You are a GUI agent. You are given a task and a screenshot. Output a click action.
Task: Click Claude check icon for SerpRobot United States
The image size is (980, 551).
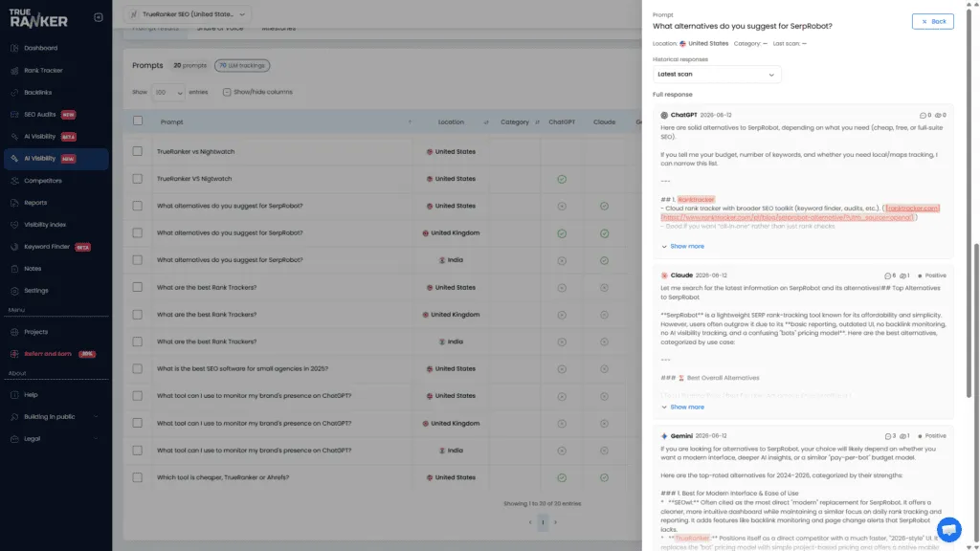(x=605, y=207)
